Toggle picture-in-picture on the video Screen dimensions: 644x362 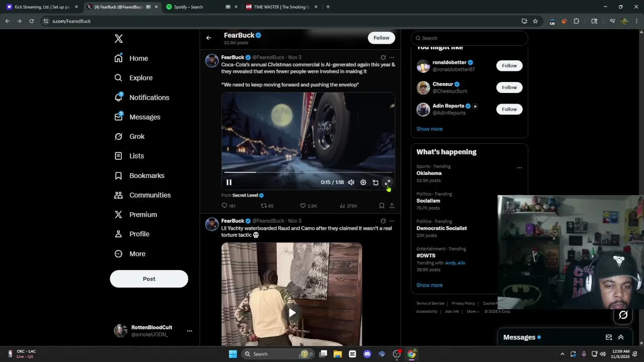click(x=375, y=183)
